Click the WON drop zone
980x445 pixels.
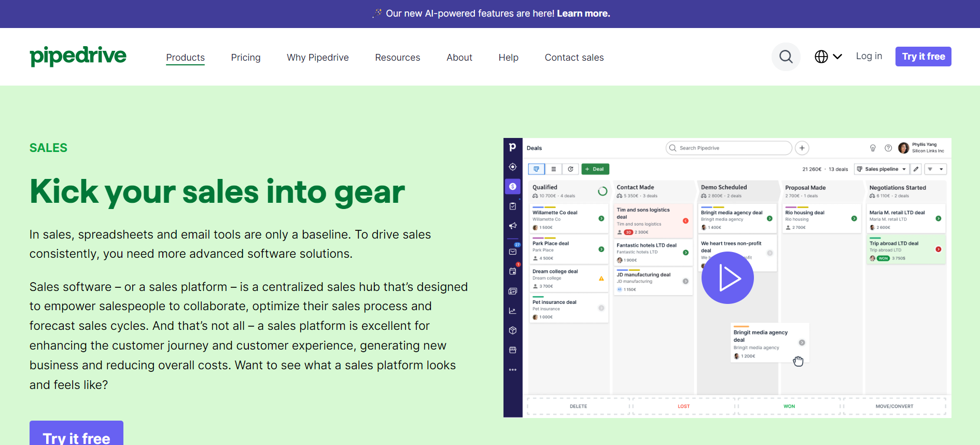click(789, 406)
